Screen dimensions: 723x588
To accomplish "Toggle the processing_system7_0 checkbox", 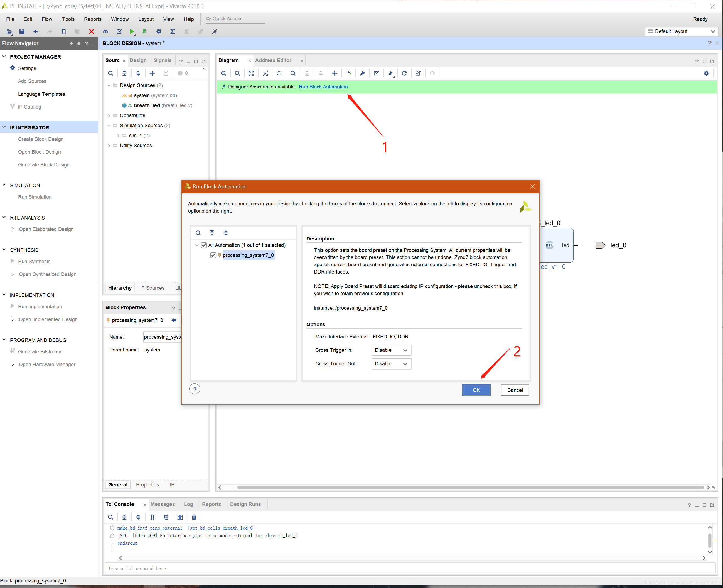I will tap(213, 255).
